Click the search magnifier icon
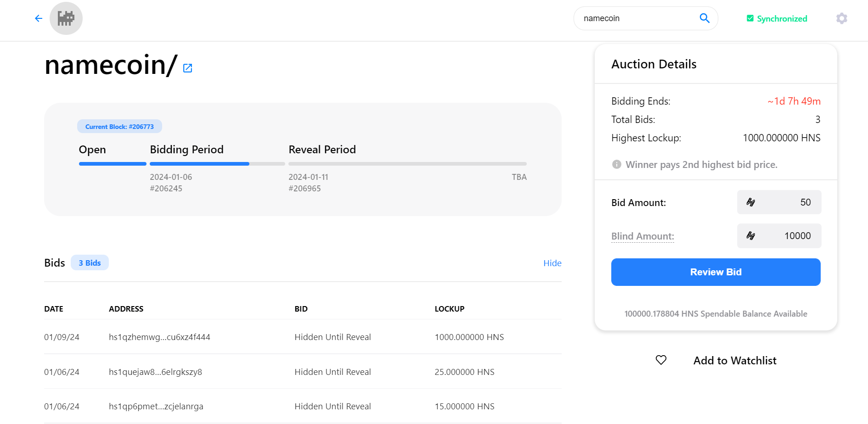Viewport: 868px width, 424px height. (x=704, y=18)
